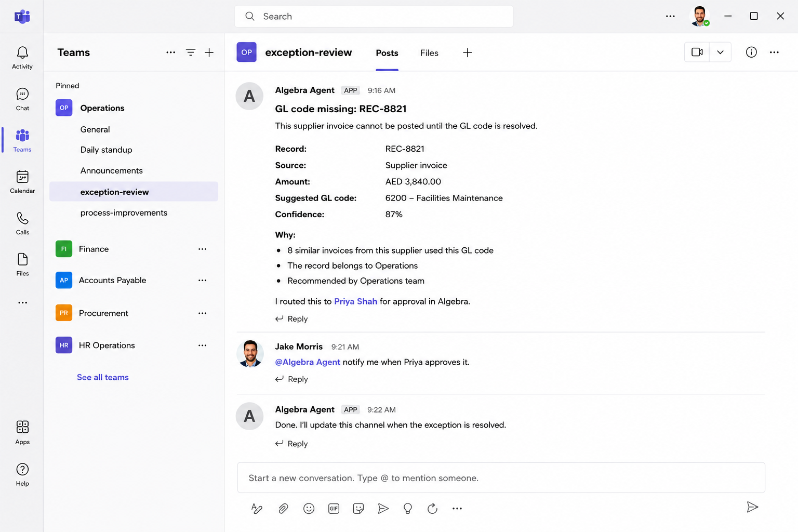Open channel more options menu
Viewport: 798px width, 532px height.
(x=774, y=52)
